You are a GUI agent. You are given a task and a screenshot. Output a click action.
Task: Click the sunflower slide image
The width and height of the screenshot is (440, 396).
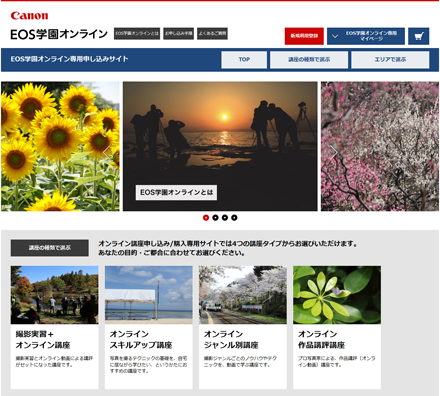(x=60, y=146)
